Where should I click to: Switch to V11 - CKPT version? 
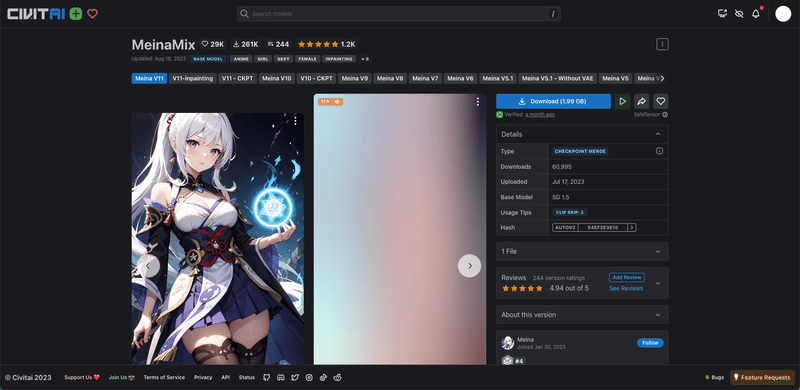[x=238, y=79]
